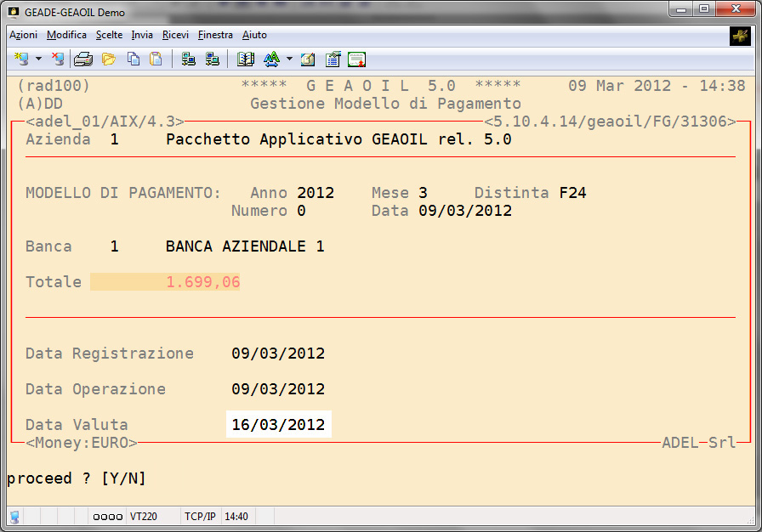Click the highlighted Totale amount field
Screen dimensions: 762x532
pyautogui.click(x=165, y=282)
